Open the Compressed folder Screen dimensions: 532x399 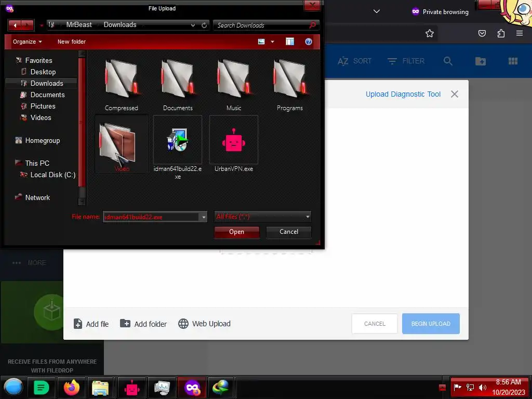[x=121, y=85]
